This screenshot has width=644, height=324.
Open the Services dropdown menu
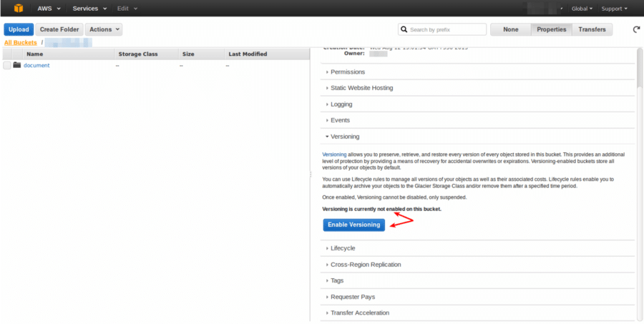[x=89, y=8]
